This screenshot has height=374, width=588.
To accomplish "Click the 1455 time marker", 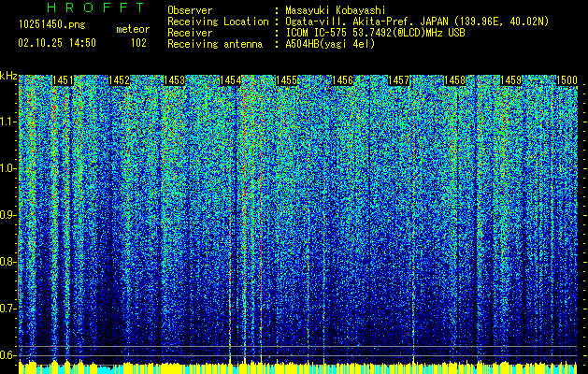I will pyautogui.click(x=286, y=80).
